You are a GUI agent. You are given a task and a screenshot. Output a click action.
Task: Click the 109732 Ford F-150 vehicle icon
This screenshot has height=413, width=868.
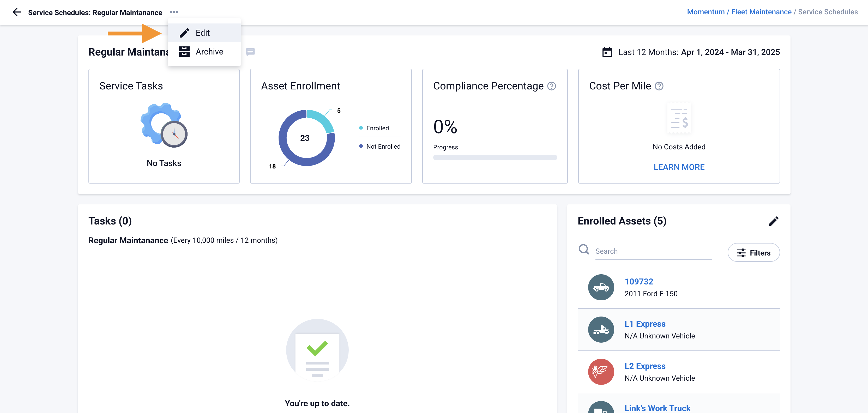pyautogui.click(x=601, y=287)
